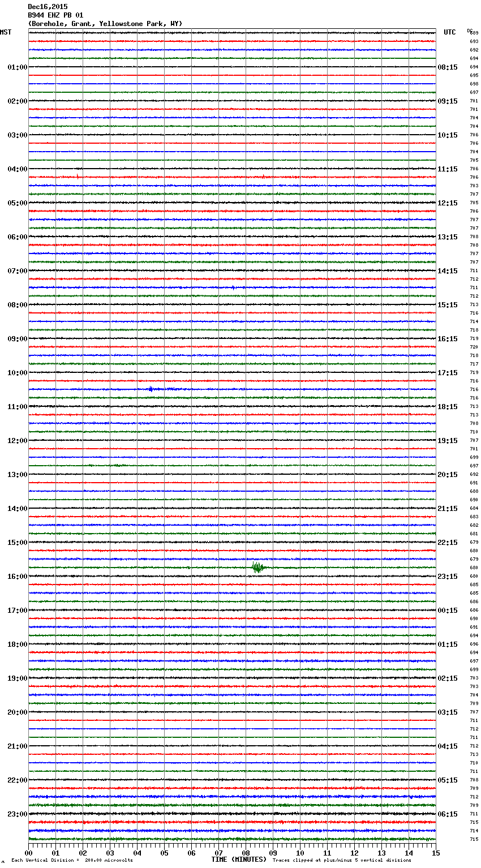Click the 06:15 UTC time label
The height and width of the screenshot is (868, 481).
coord(448,814)
